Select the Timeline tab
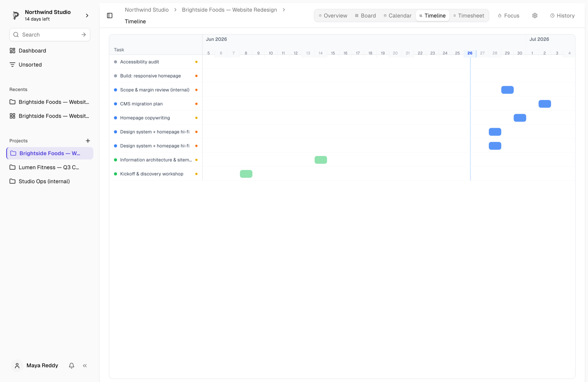The width and height of the screenshot is (588, 382). point(432,16)
